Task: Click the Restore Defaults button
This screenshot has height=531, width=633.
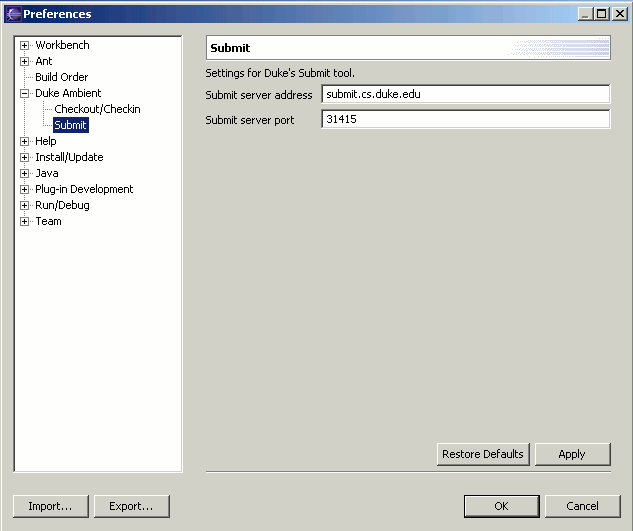Action: (483, 454)
